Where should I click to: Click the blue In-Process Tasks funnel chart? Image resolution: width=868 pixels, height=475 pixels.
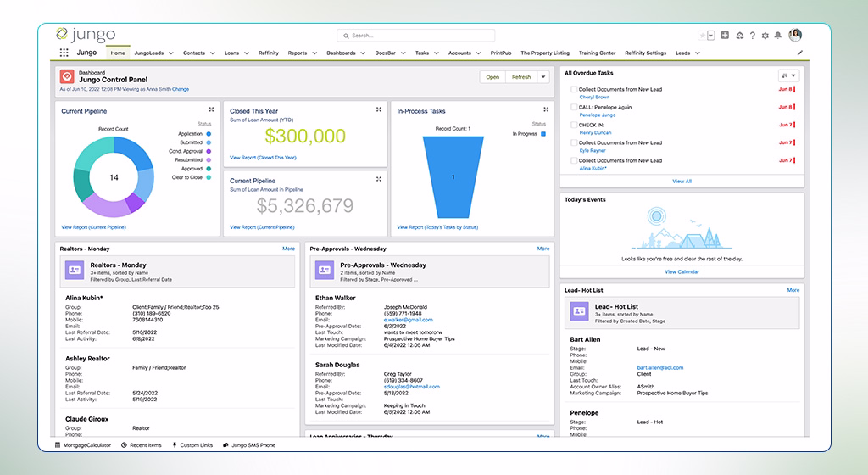coord(453,177)
